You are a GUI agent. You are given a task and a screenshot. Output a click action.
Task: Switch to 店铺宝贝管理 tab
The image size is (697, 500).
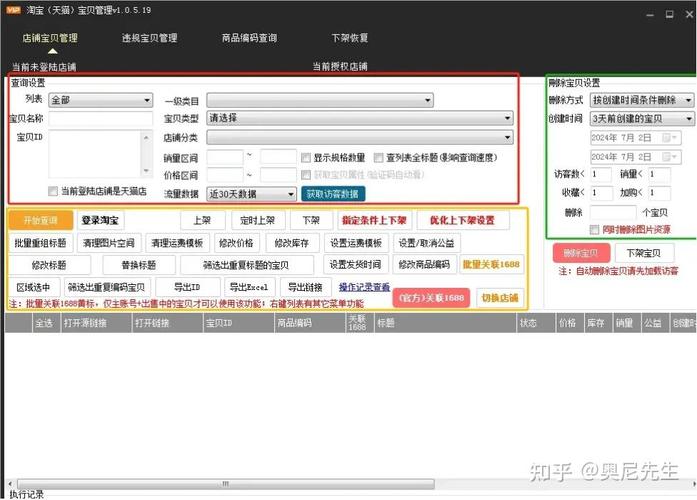50,38
